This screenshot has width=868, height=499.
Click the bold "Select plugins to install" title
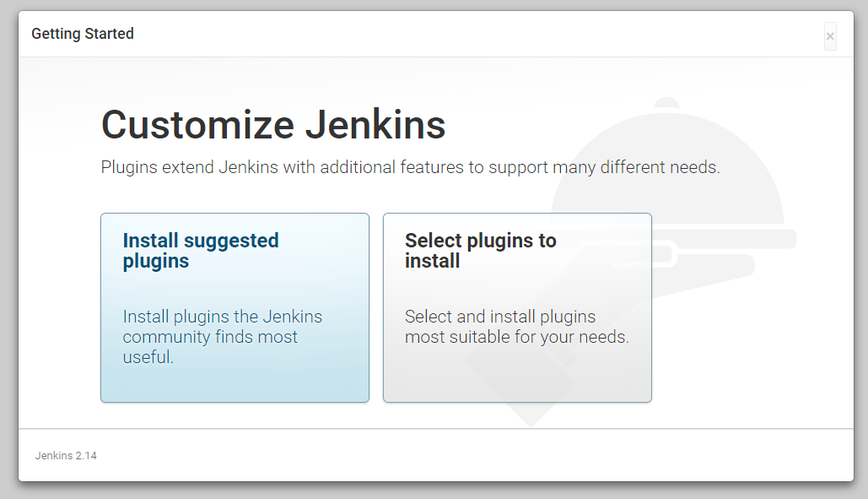click(x=480, y=251)
